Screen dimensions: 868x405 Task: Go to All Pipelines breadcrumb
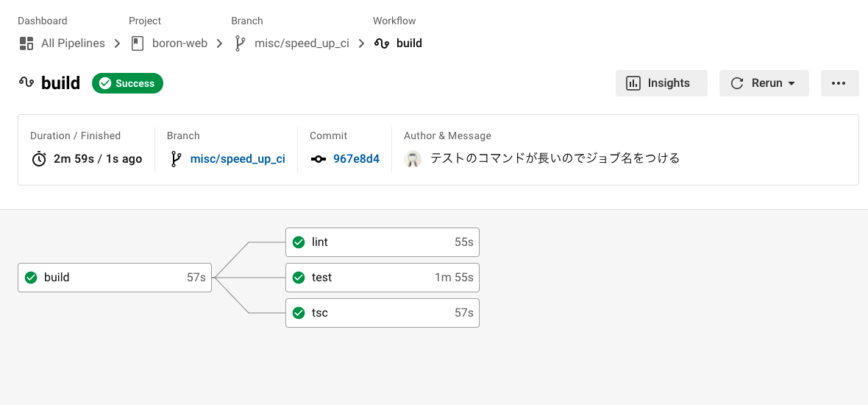pyautogui.click(x=73, y=43)
